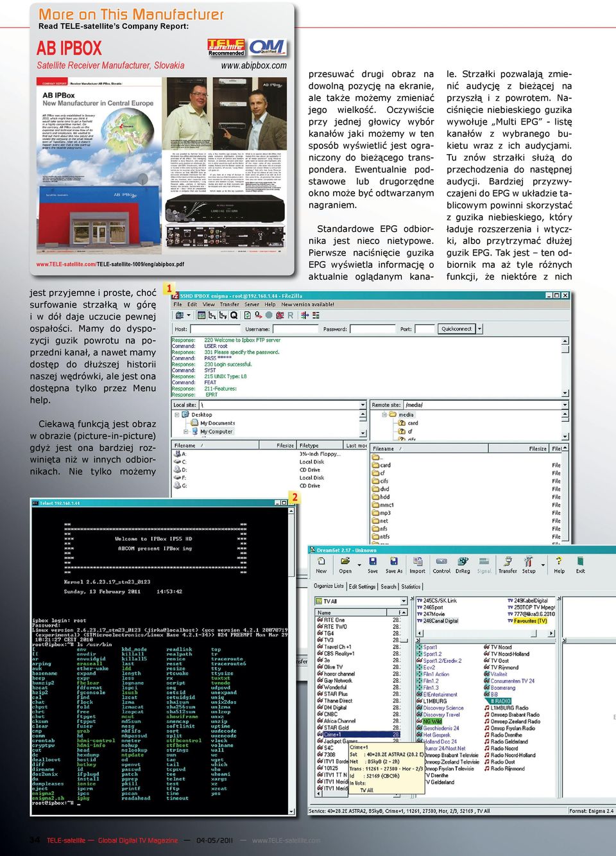This screenshot has height=856, width=616.
Task: Click the Quickconnect button
Action: coord(457,329)
